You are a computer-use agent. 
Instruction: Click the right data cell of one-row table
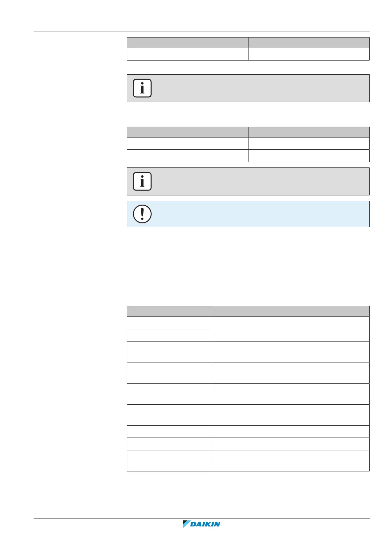click(308, 54)
